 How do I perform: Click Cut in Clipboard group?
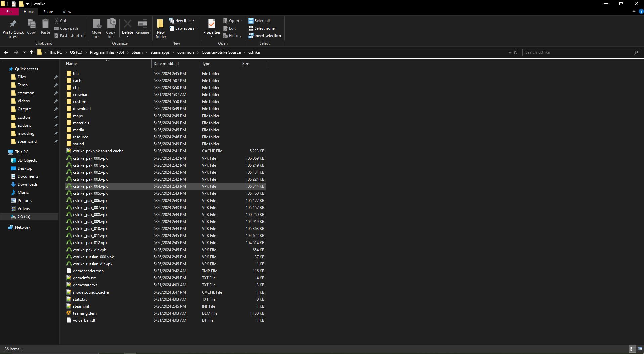[x=60, y=21]
